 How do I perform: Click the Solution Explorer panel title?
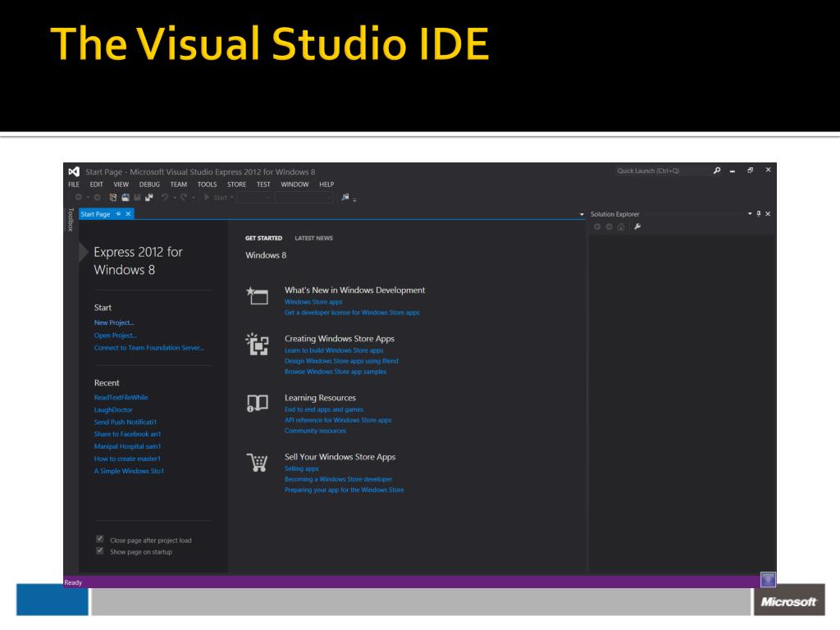point(615,214)
